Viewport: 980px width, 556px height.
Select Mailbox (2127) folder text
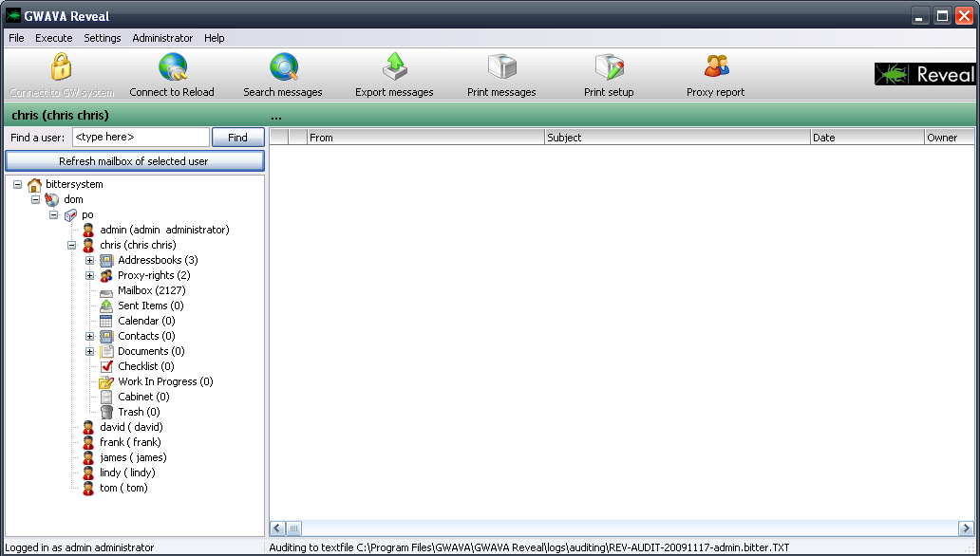point(152,290)
